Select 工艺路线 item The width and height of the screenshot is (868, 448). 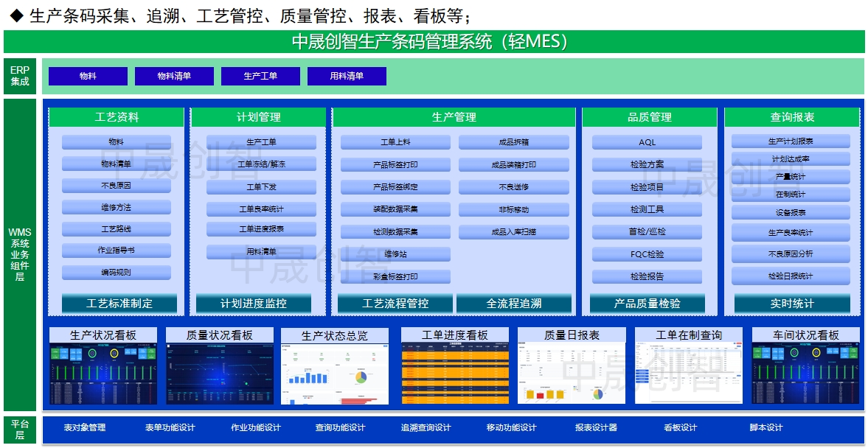[117, 229]
